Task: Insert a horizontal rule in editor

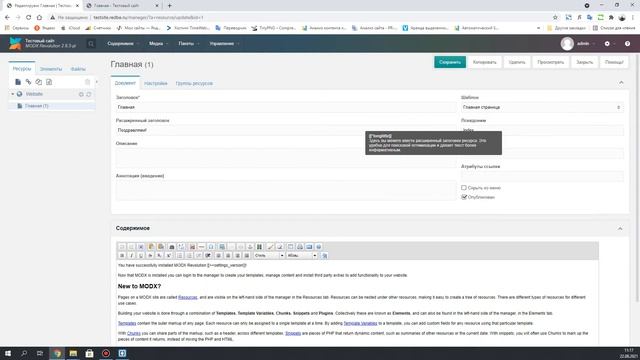Action: coord(202,247)
